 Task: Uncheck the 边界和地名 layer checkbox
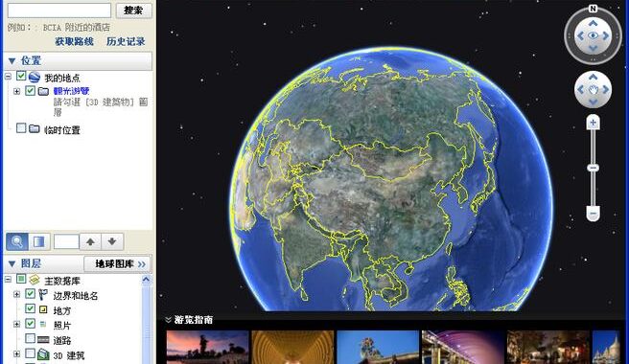coord(30,294)
